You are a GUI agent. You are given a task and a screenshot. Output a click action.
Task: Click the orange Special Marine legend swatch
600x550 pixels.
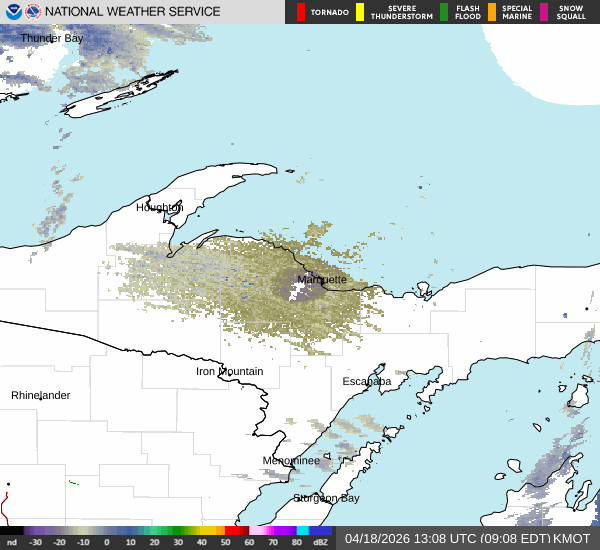pyautogui.click(x=492, y=12)
